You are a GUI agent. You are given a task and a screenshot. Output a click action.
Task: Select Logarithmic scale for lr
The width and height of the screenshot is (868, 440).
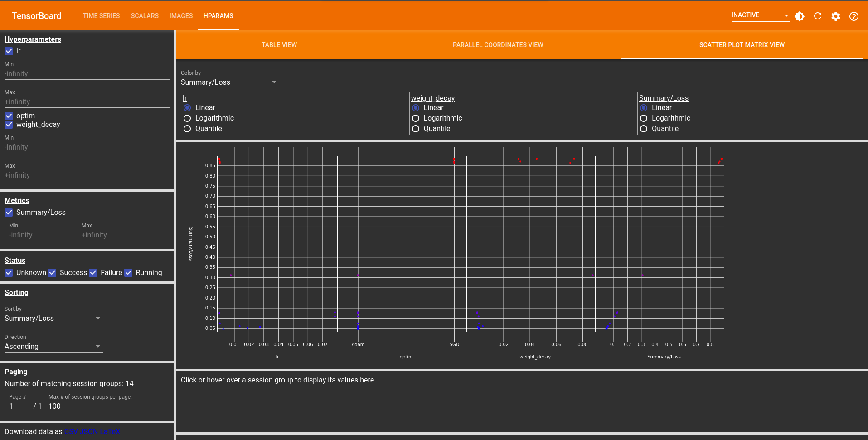[187, 118]
